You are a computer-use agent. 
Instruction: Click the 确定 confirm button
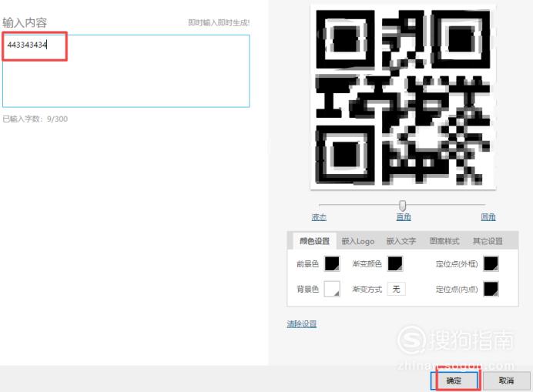(x=454, y=380)
